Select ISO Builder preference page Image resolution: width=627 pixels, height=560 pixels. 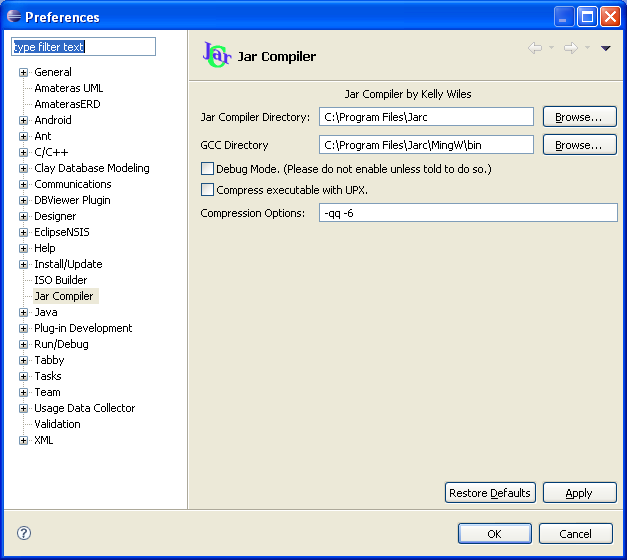click(x=60, y=280)
